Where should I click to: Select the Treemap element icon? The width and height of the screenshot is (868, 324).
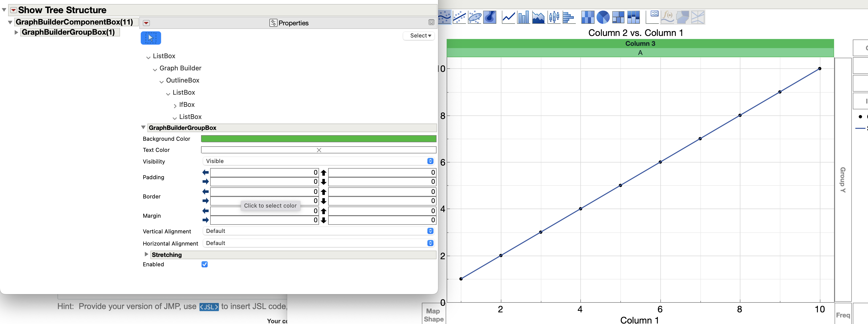[618, 17]
